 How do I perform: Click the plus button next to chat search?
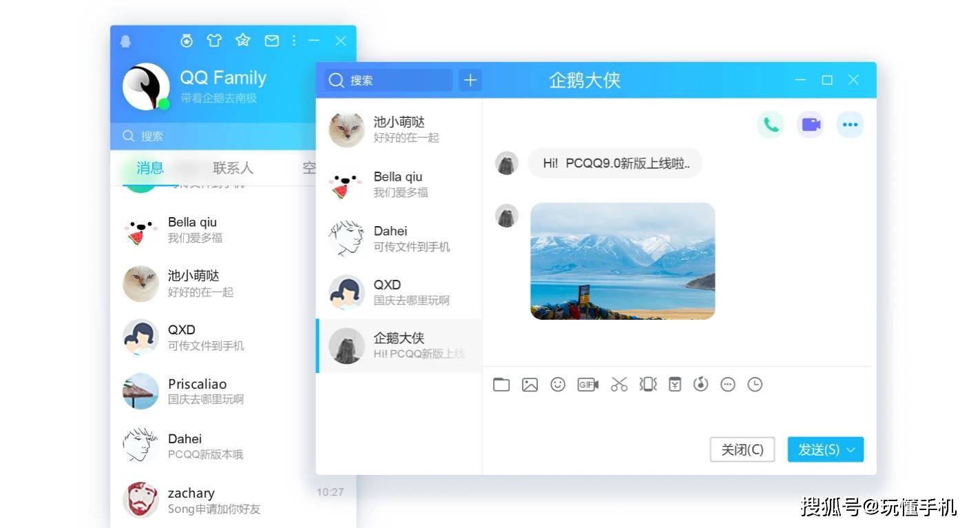[x=470, y=80]
